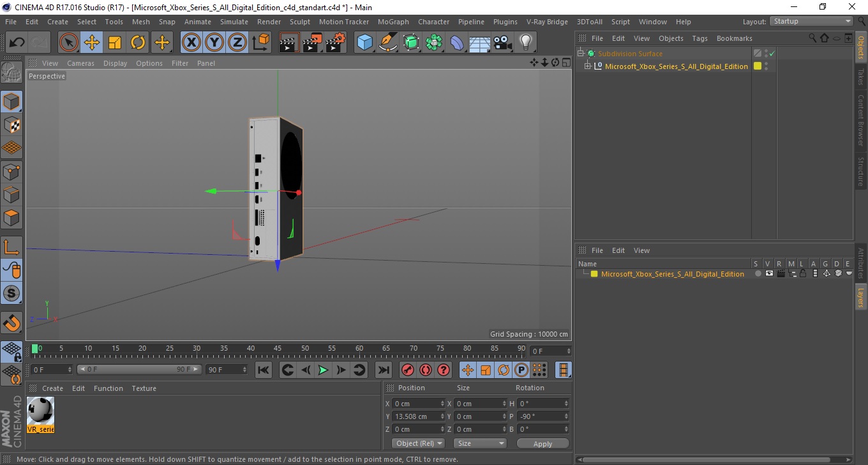Switch the coordinate system icon
This screenshot has height=465, width=868.
(x=260, y=43)
